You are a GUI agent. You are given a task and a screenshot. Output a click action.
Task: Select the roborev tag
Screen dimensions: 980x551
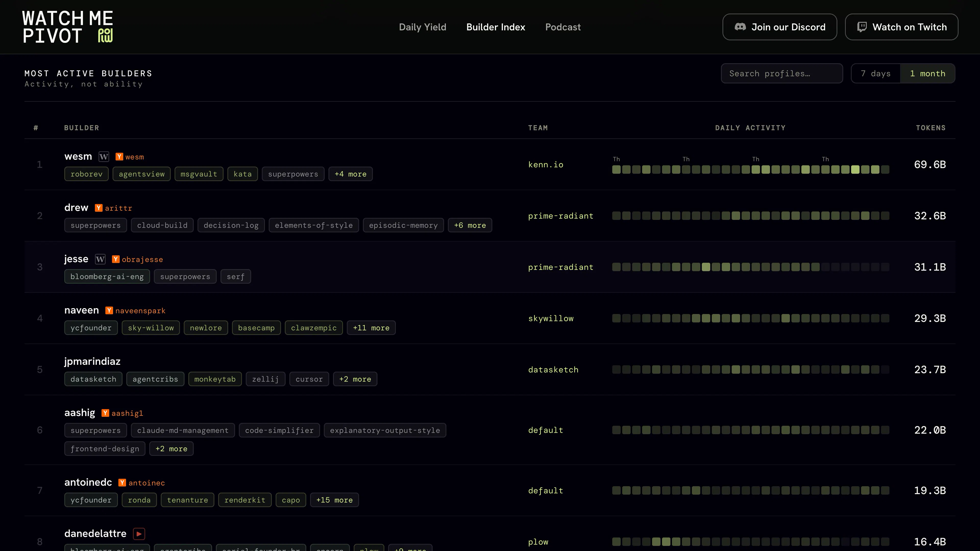point(86,174)
